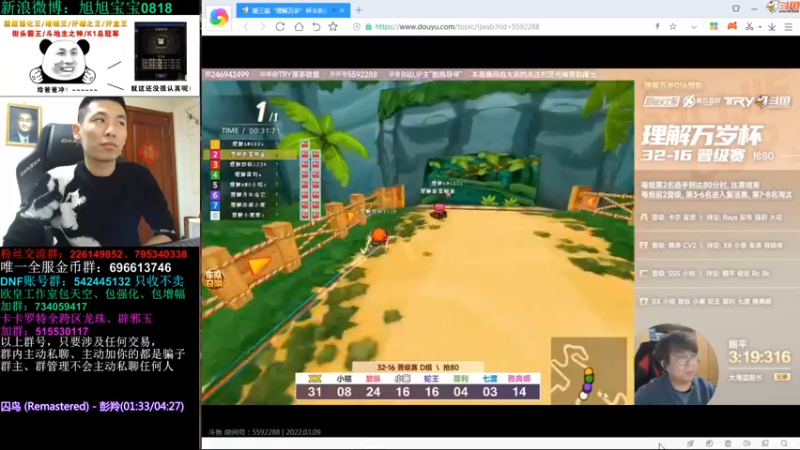Open the skin/shirt icon in title bar

pyautogui.click(x=736, y=9)
